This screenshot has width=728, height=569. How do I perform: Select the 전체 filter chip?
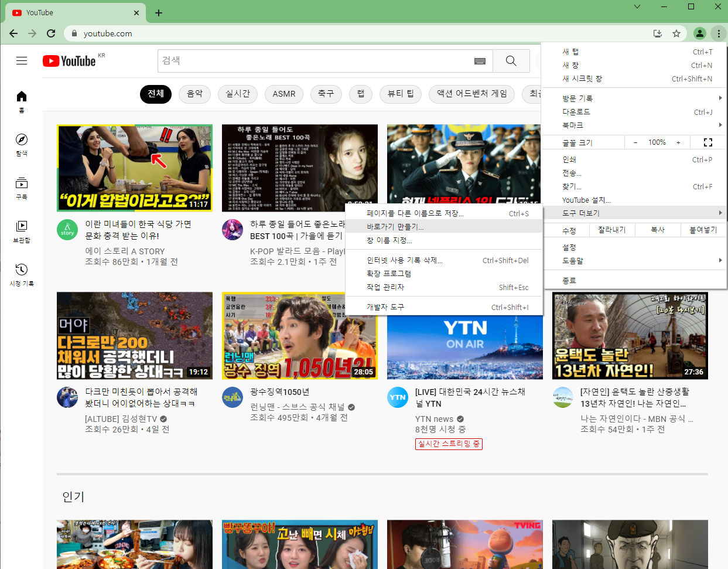coord(156,94)
